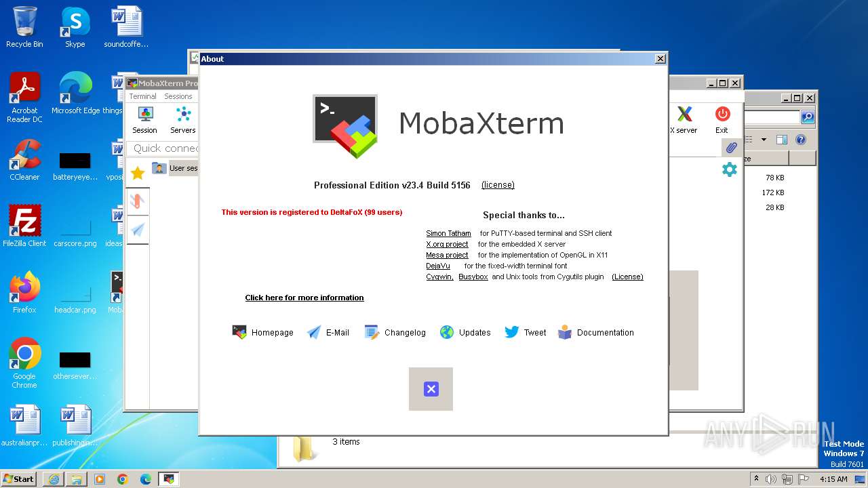The image size is (868, 488).
Task: Click the MobaXterm taskbar button
Action: click(x=168, y=479)
